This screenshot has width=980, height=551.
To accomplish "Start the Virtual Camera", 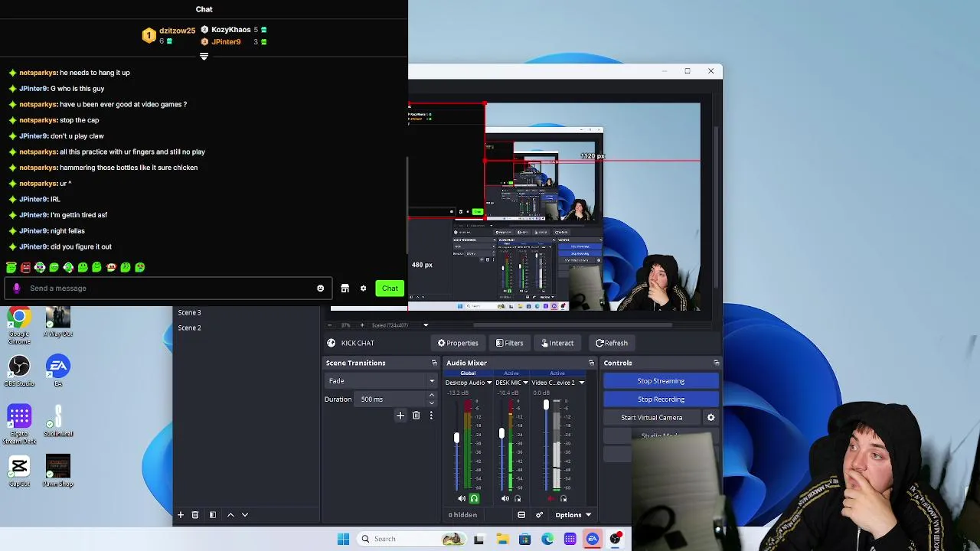I will pos(652,418).
